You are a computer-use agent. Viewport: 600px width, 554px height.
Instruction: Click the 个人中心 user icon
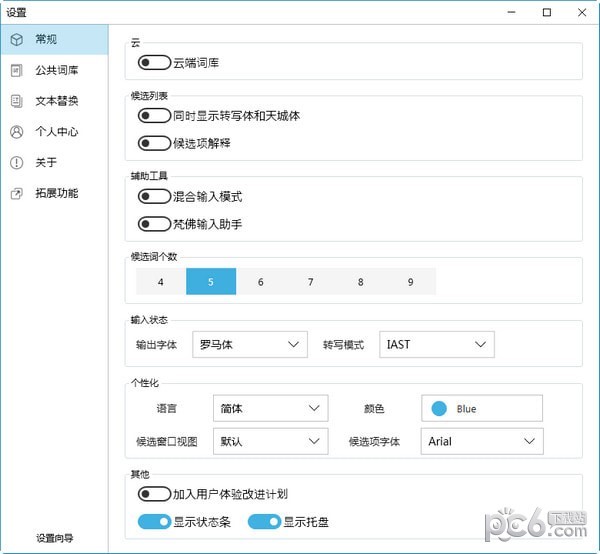16,132
